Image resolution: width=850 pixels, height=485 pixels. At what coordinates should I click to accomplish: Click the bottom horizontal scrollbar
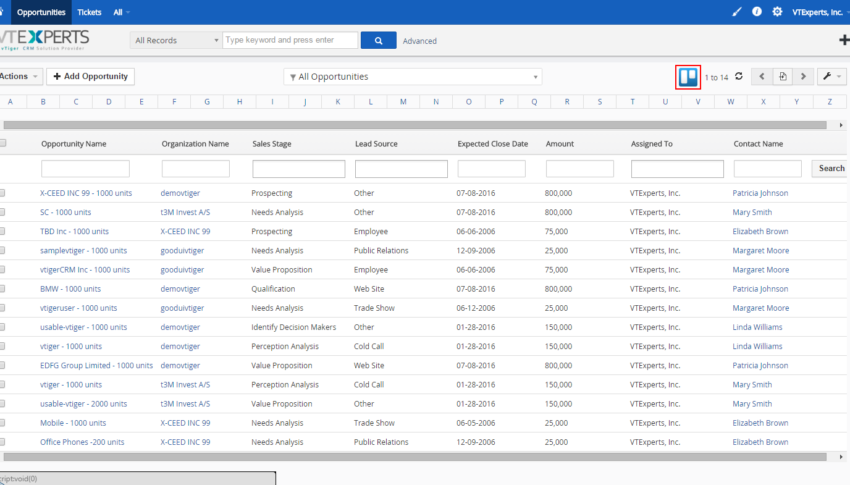point(415,457)
